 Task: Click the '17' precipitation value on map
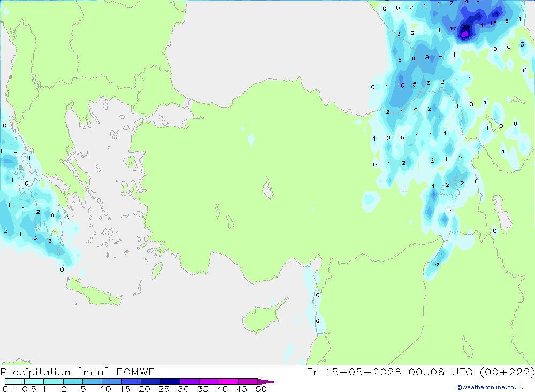coord(453,29)
